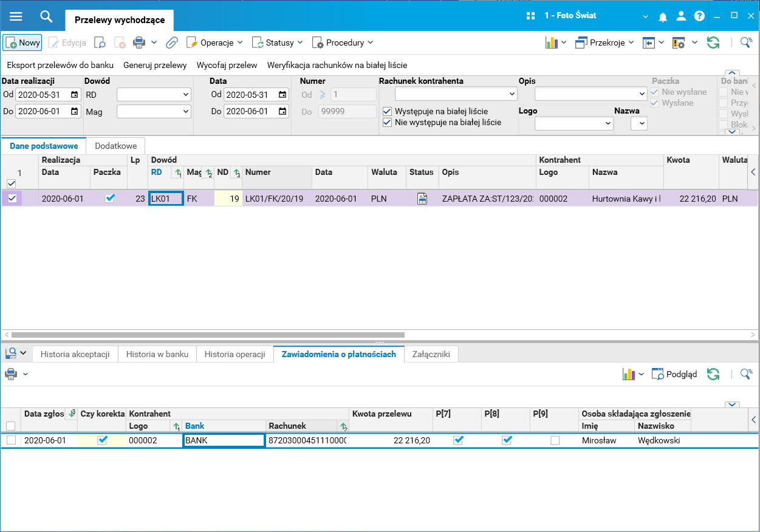The image size is (760, 532).
Task: Click the Nowy button
Action: click(x=22, y=43)
